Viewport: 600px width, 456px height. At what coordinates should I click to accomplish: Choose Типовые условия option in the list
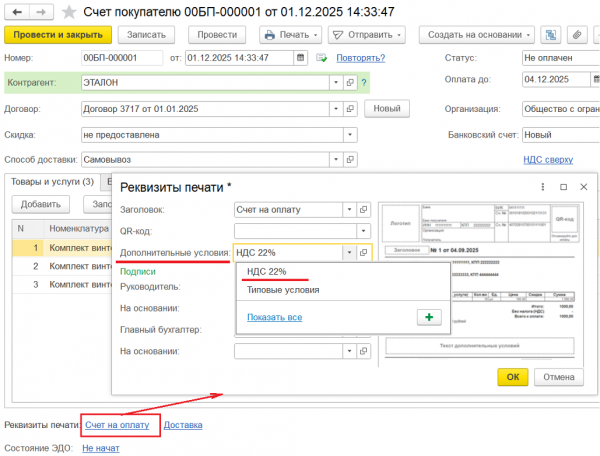click(x=283, y=290)
